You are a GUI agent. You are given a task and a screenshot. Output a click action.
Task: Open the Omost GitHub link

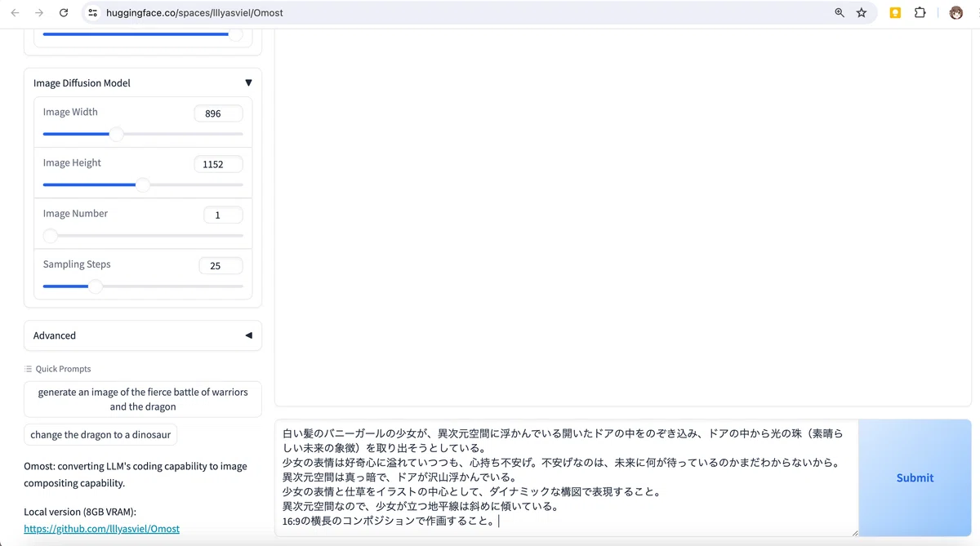click(x=102, y=529)
